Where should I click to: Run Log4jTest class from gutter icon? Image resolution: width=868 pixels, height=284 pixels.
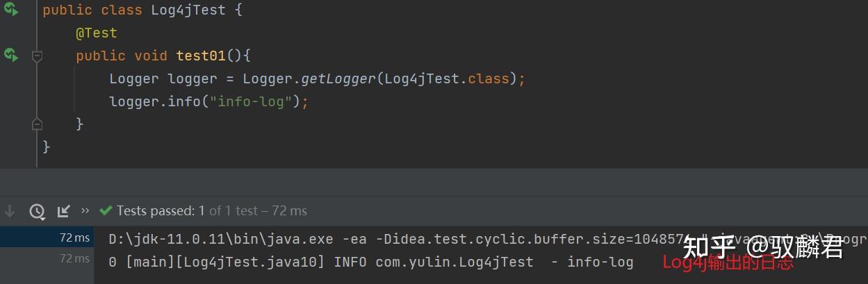point(11,10)
